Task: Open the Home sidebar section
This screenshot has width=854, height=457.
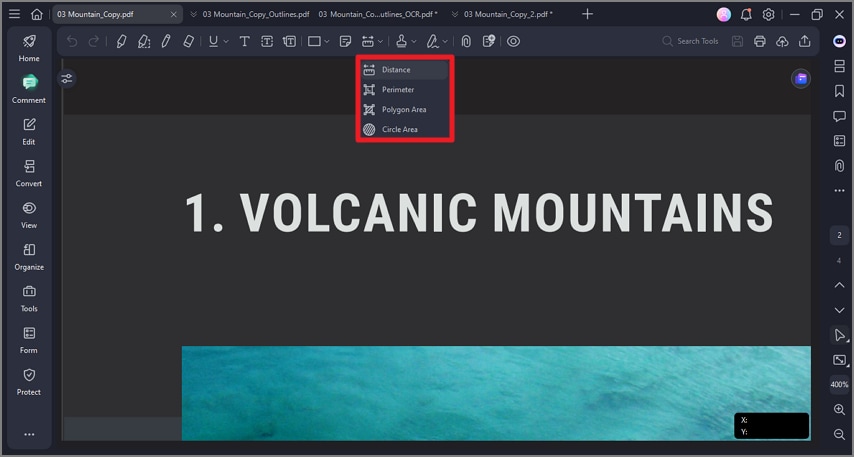Action: [29, 48]
